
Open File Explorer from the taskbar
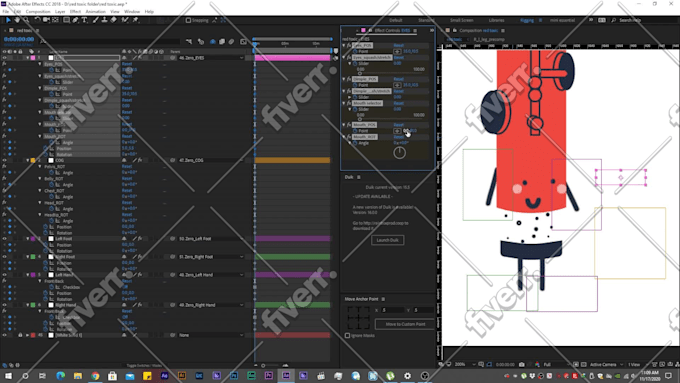[78, 376]
